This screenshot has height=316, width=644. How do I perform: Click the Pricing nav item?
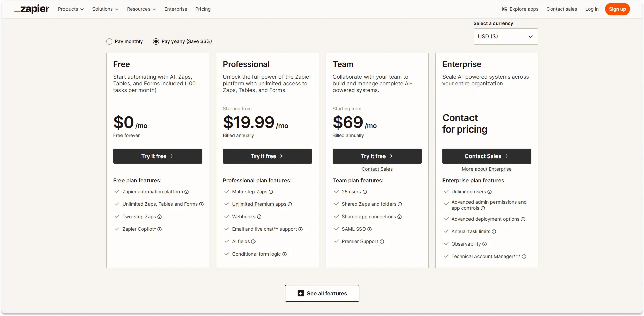pos(203,9)
